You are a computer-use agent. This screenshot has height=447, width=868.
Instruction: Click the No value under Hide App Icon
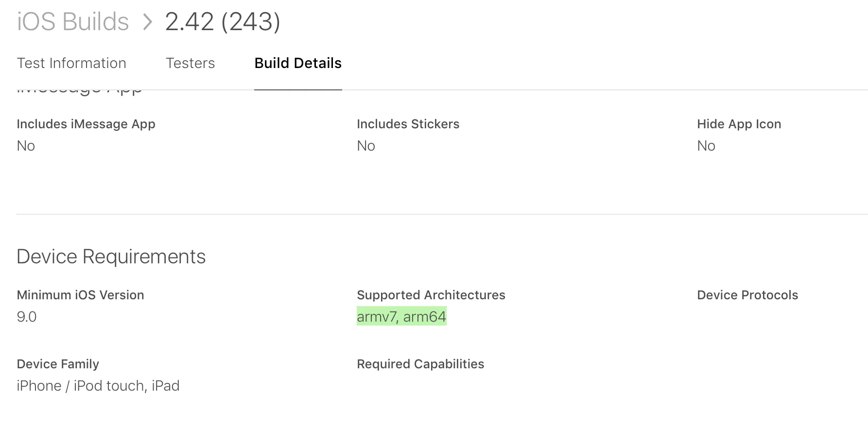706,146
